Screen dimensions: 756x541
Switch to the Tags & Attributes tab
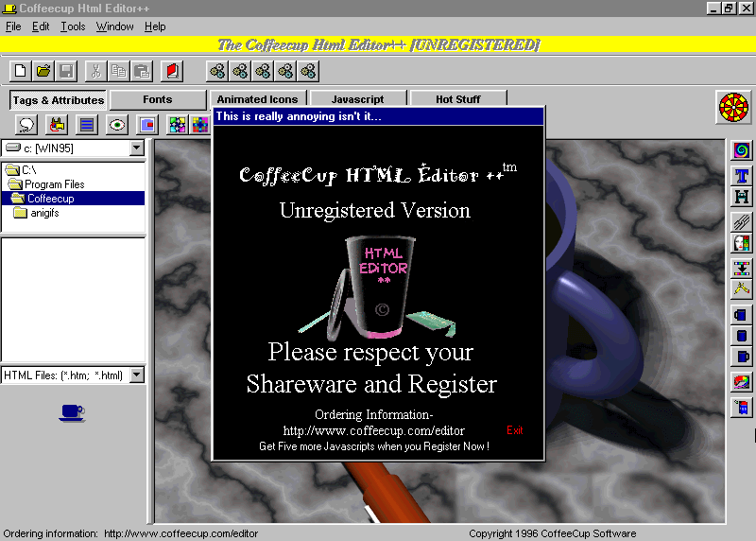click(x=59, y=100)
